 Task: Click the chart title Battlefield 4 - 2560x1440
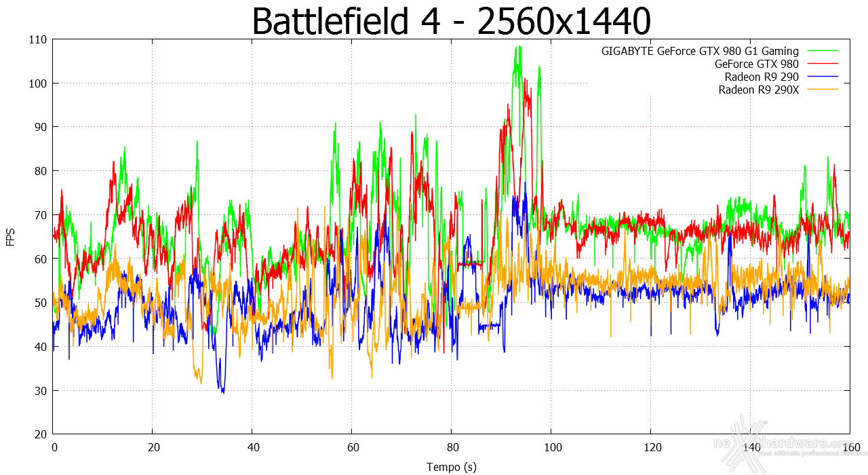click(x=451, y=22)
